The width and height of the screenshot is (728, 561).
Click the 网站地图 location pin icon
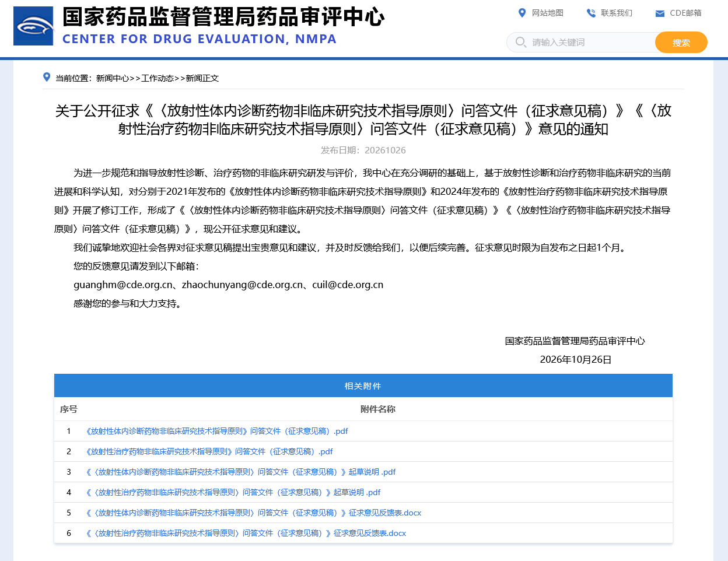tap(522, 13)
